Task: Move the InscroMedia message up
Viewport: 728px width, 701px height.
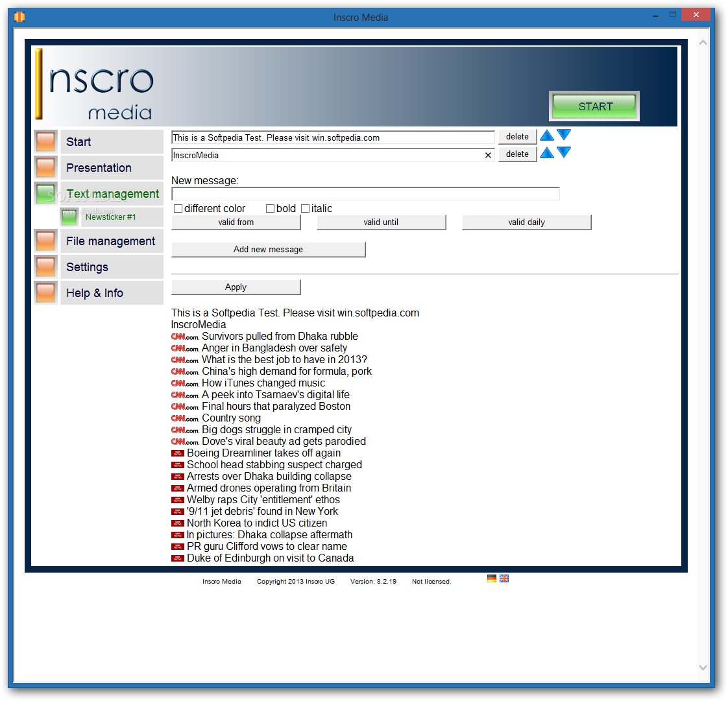Action: [547, 152]
